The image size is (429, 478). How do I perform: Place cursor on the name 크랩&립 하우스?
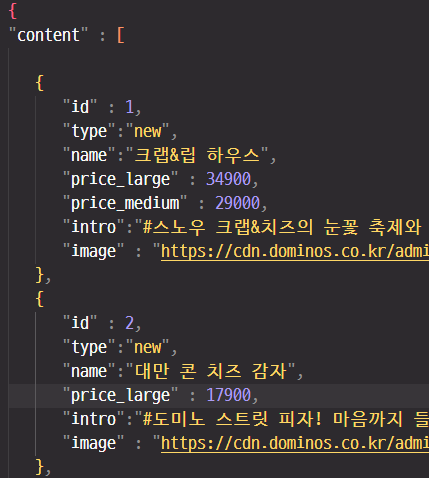click(x=197, y=155)
